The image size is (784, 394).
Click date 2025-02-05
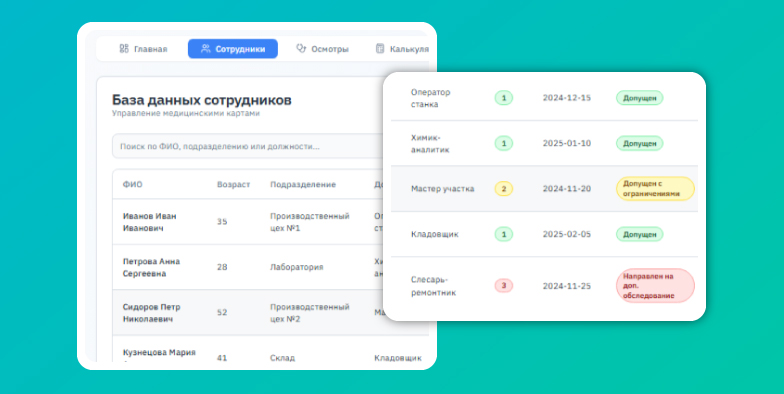point(566,234)
